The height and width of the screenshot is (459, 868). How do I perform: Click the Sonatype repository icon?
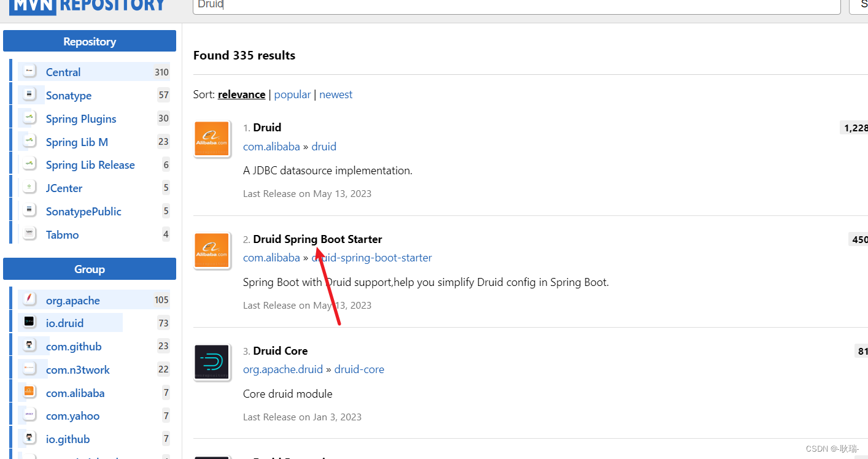[x=29, y=95]
